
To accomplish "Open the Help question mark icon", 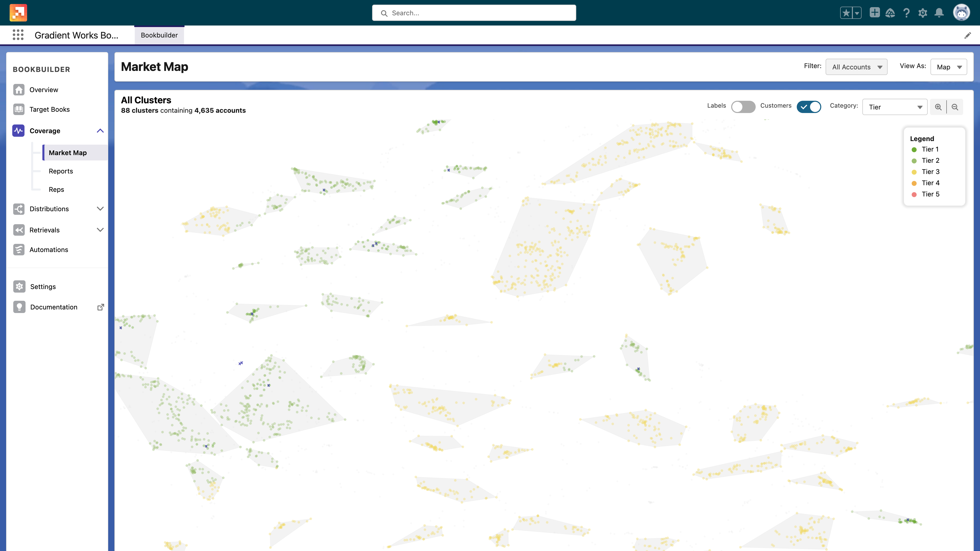I will [x=906, y=13].
